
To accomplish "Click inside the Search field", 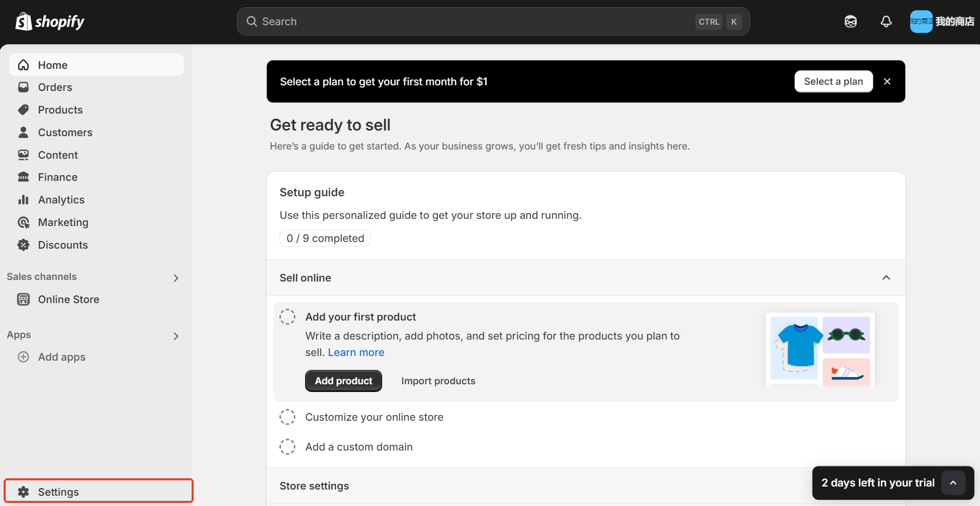I will [462, 21].
